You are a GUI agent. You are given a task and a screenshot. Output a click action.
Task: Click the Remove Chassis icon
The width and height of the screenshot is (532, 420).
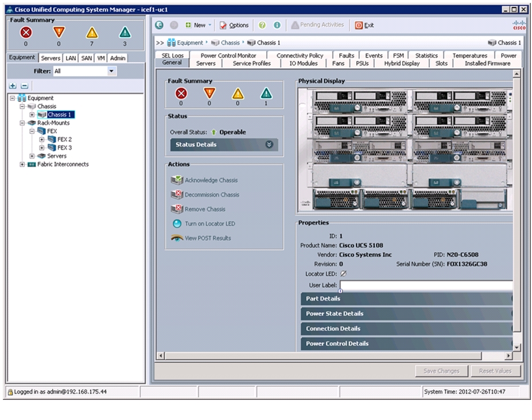tap(177, 209)
